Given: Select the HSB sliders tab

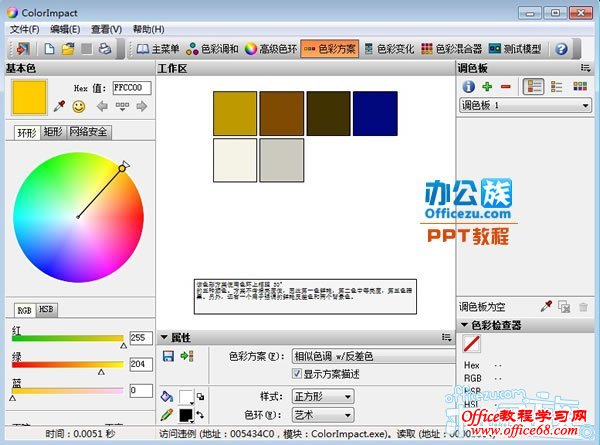Looking at the screenshot, I should point(47,309).
